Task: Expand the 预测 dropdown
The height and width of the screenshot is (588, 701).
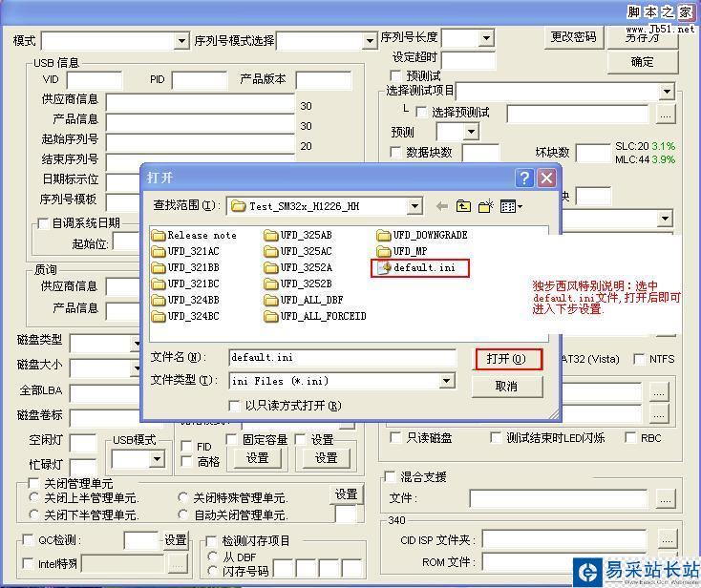Action: [x=471, y=132]
